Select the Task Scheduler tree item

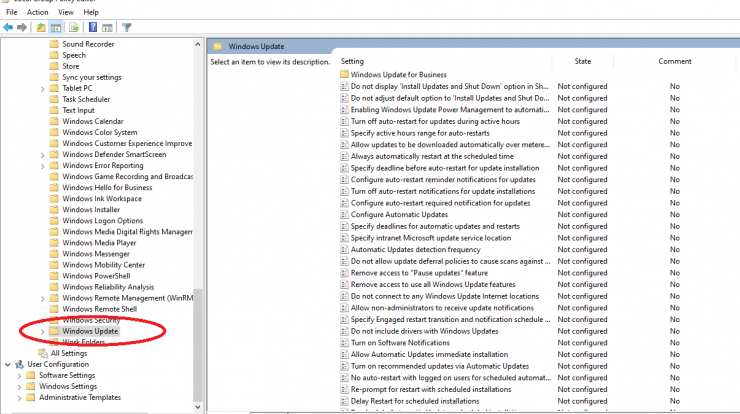pos(86,99)
